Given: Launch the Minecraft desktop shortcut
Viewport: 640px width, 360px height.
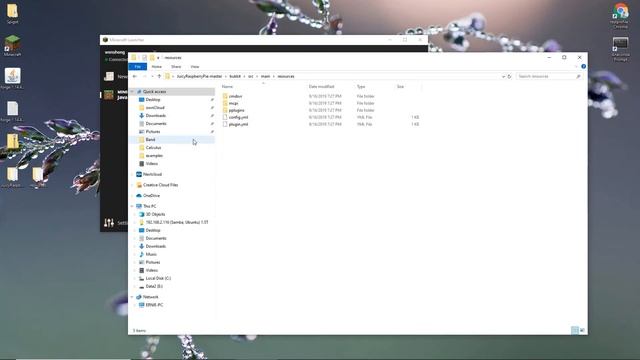Looking at the screenshot, I should tap(12, 46).
